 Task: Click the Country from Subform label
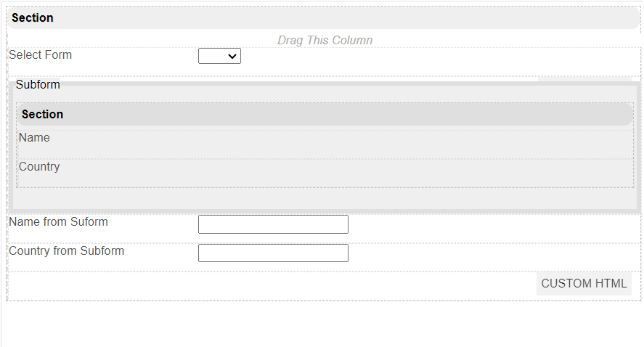pos(66,251)
